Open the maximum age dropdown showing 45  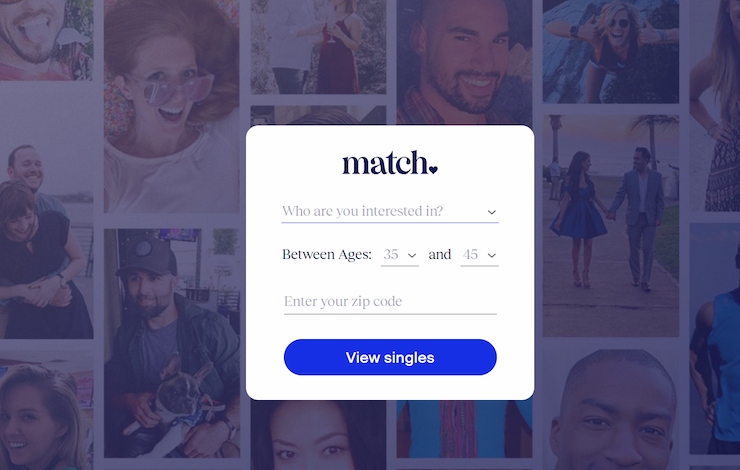pos(479,255)
